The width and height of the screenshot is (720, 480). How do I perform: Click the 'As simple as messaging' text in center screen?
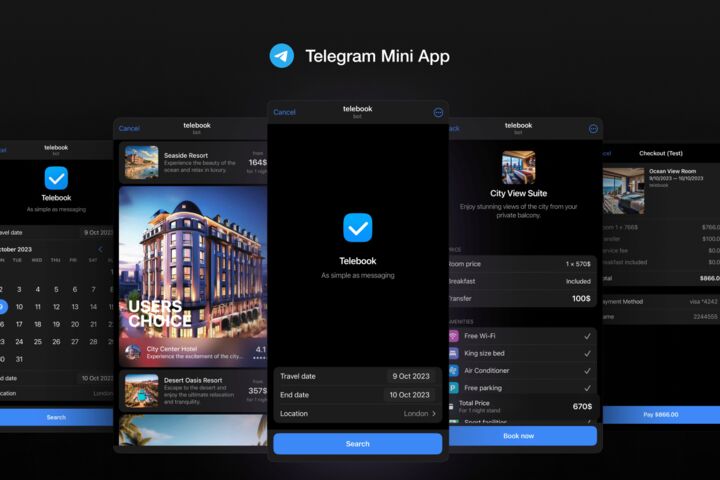pos(358,276)
